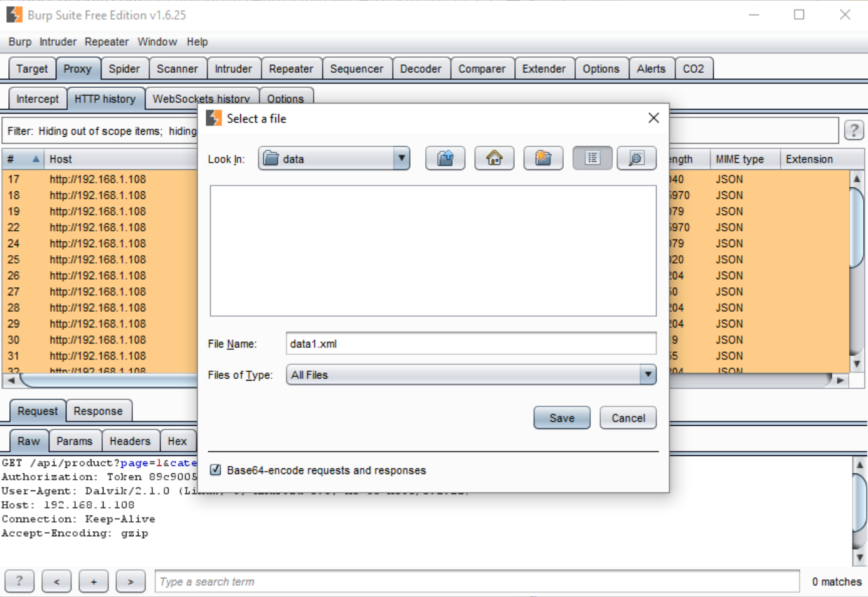Click the Save button
This screenshot has height=597, width=868.
[562, 418]
